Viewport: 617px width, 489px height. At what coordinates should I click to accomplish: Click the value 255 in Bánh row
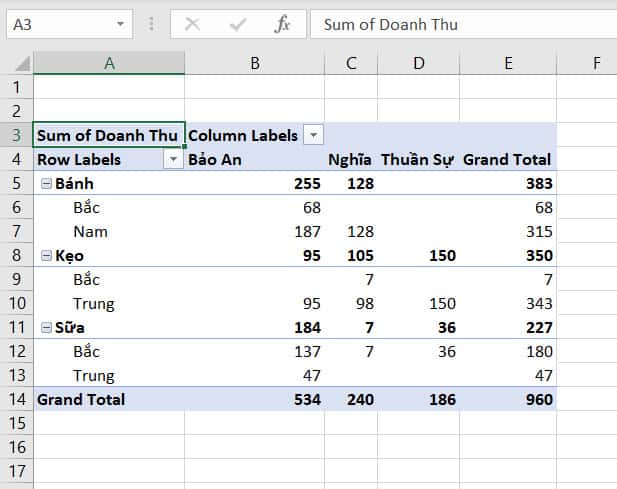(x=307, y=183)
